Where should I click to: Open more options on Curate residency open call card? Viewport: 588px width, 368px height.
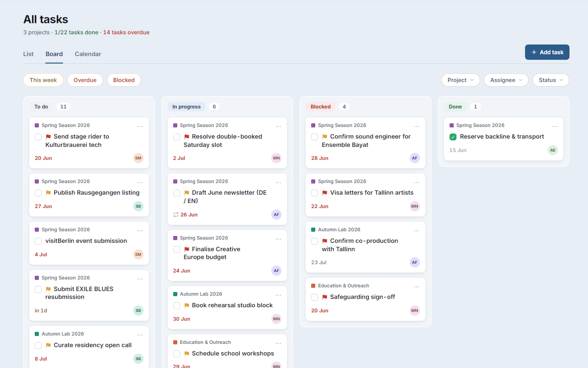[140, 335]
